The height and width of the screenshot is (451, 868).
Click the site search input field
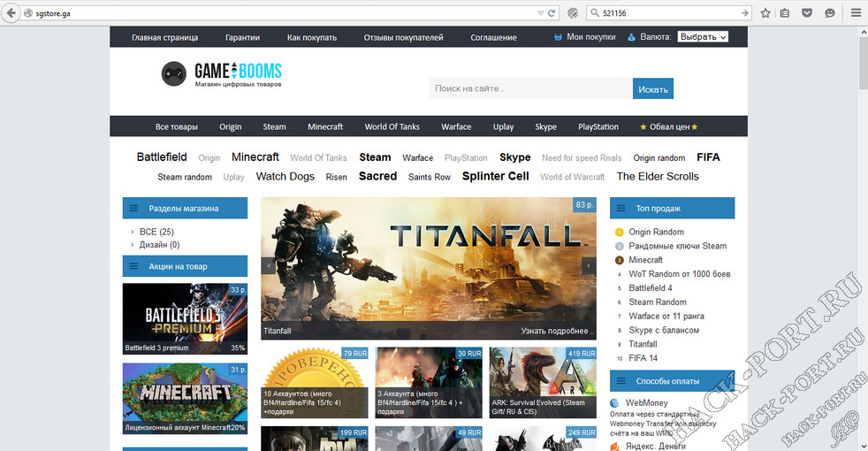(531, 88)
